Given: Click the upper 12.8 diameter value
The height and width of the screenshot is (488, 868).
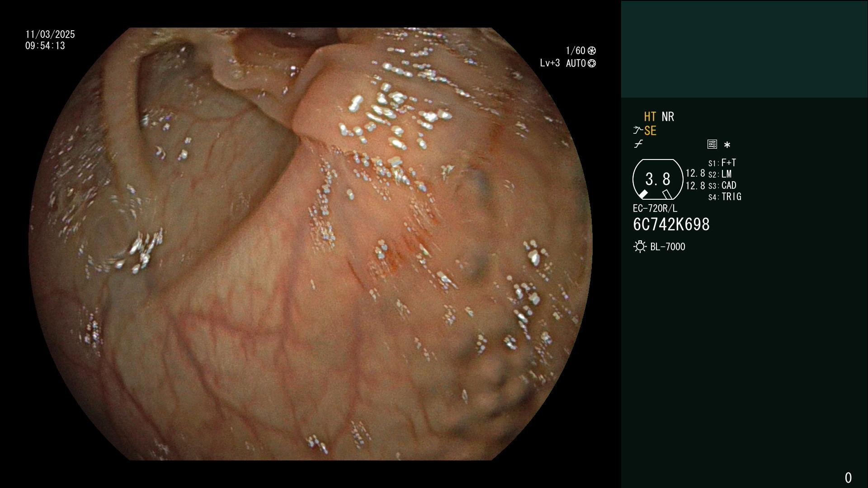Looking at the screenshot, I should click(695, 174).
